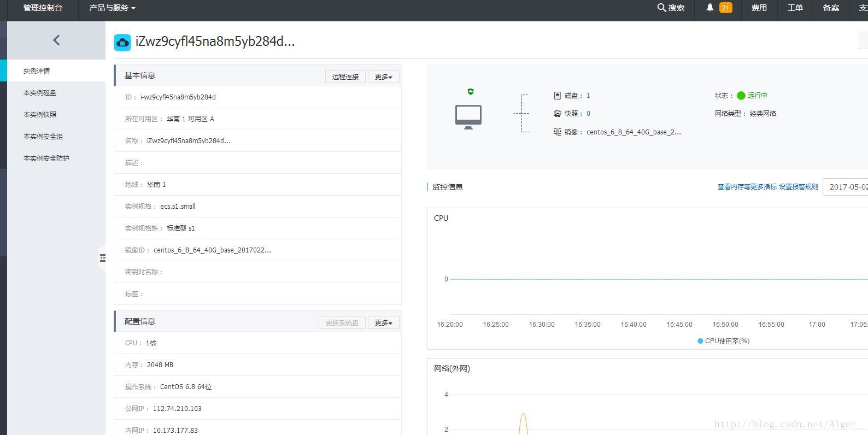Expand 更多 dropdown in 基本信息 header
Image resolution: width=868 pixels, height=435 pixels.
[384, 77]
